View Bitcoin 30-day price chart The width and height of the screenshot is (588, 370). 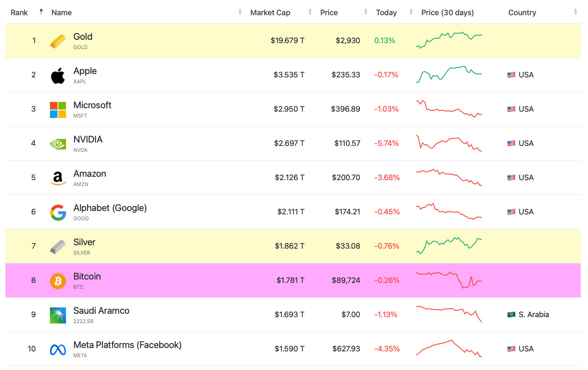449,280
